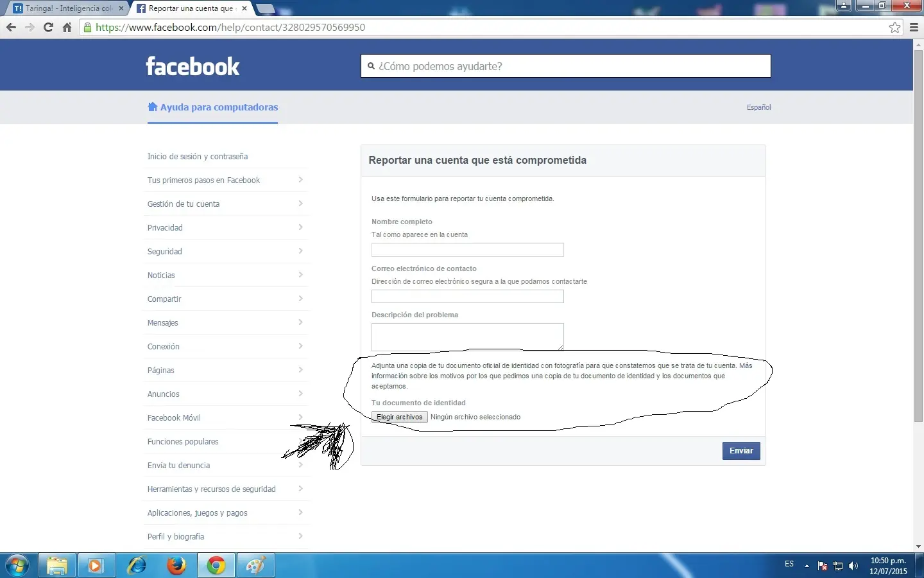Click the network tray icon

(x=838, y=566)
